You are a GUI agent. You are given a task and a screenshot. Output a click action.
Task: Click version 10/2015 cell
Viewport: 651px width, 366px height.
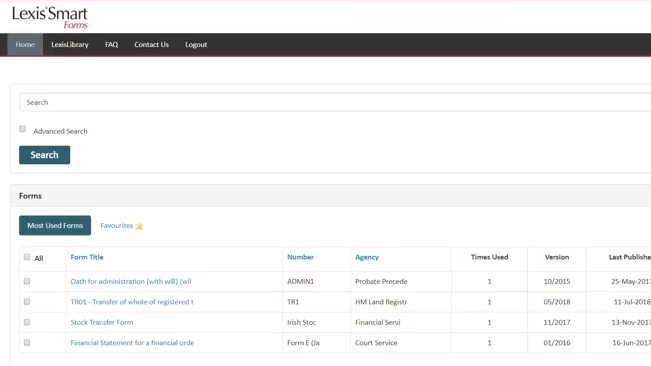pos(557,281)
